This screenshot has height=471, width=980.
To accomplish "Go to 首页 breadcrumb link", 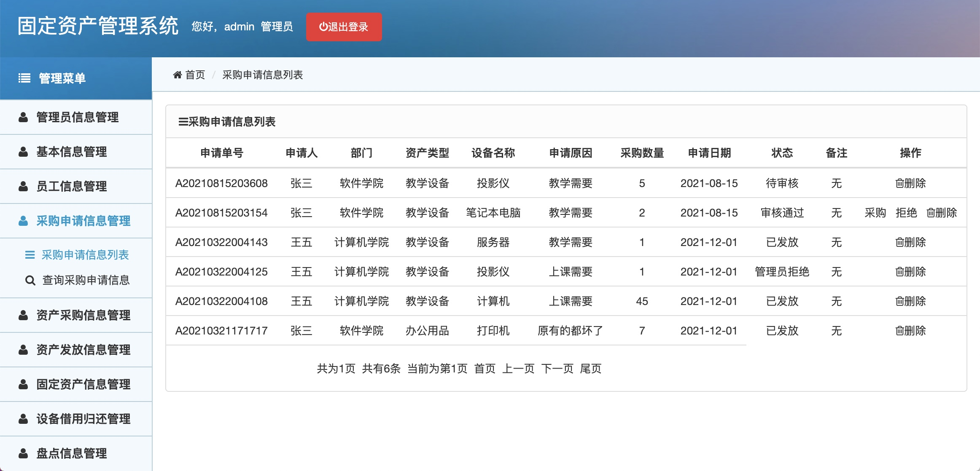I will point(195,75).
